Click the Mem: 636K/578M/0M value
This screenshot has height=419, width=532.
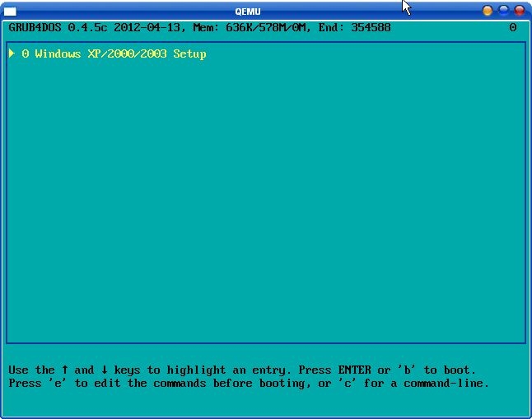tap(251, 27)
